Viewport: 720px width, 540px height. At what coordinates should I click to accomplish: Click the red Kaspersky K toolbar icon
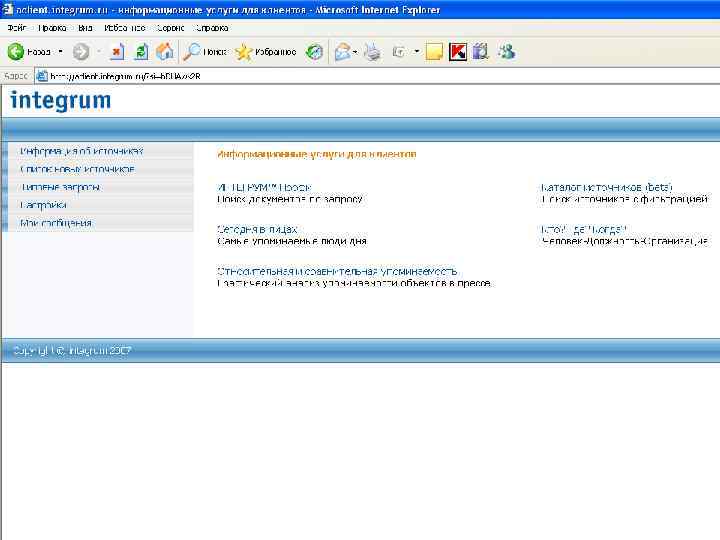(458, 52)
